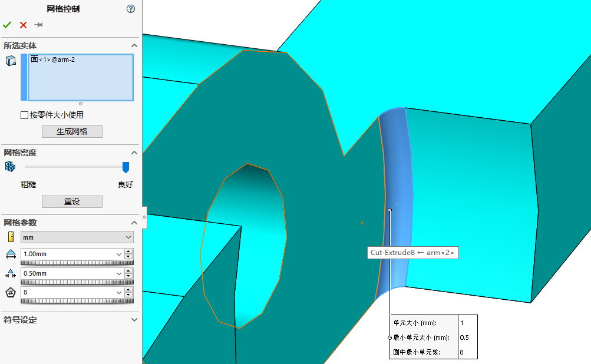
Task: Collapse the 网格参数 section
Action: [134, 223]
